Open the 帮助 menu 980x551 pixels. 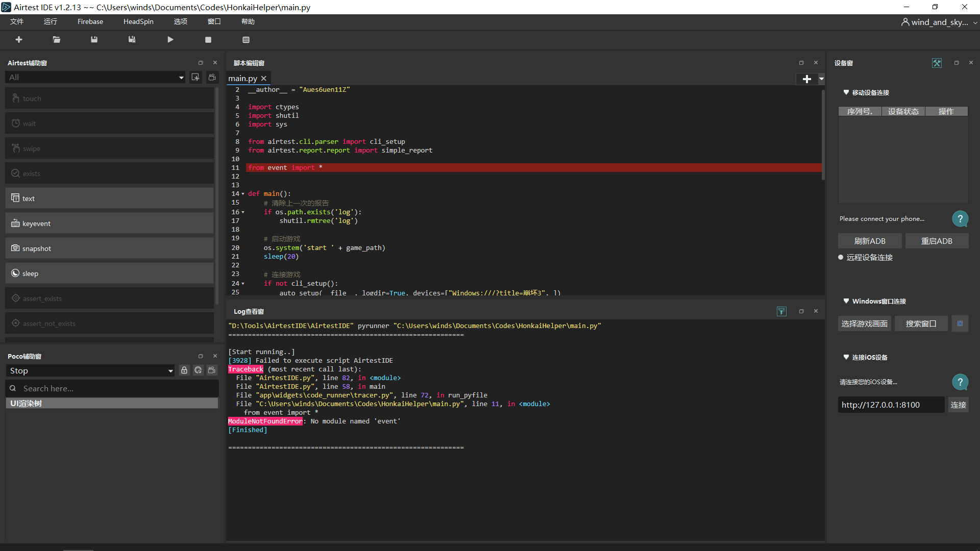point(248,21)
